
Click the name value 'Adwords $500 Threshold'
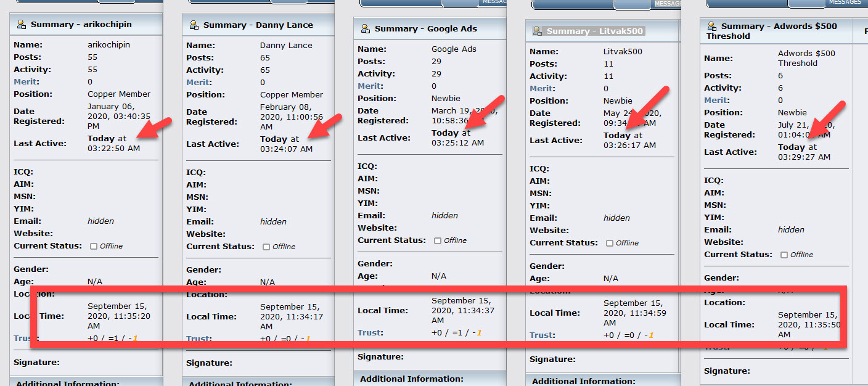(x=807, y=59)
